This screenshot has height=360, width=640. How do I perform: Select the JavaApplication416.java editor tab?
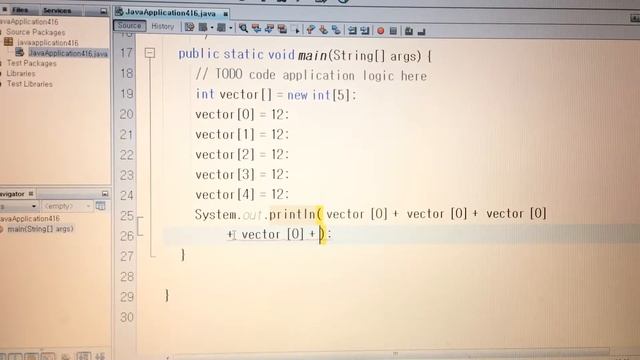pyautogui.click(x=170, y=13)
